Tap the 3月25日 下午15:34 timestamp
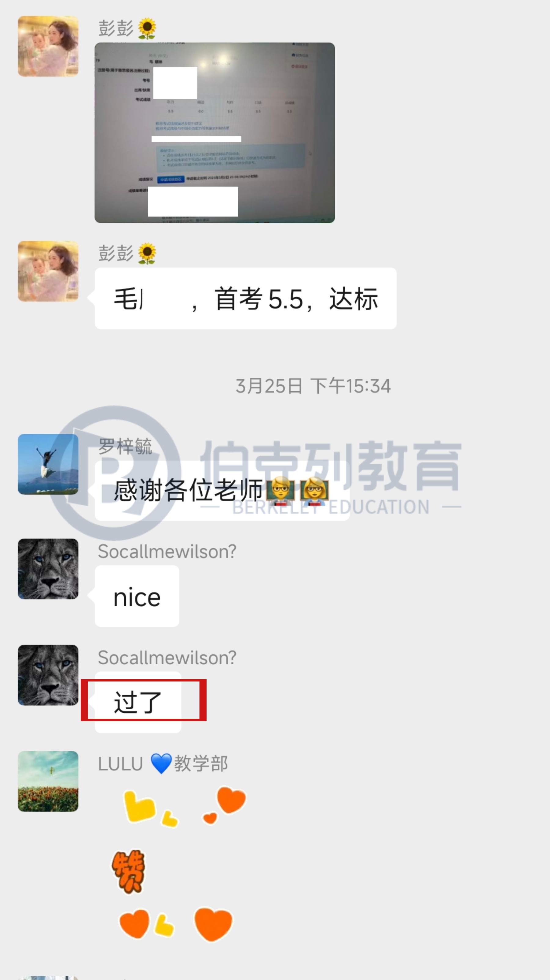This screenshot has width=550, height=980. [313, 386]
